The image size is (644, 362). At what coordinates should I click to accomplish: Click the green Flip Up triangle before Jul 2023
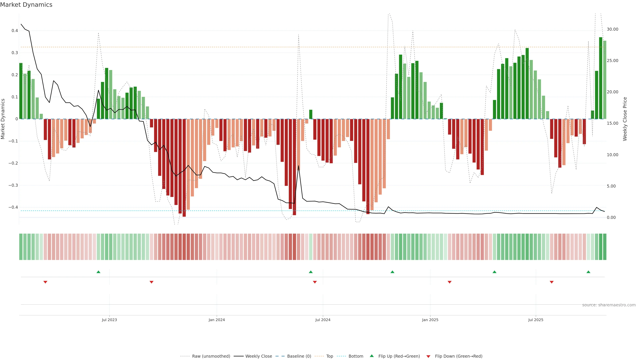(x=98, y=272)
